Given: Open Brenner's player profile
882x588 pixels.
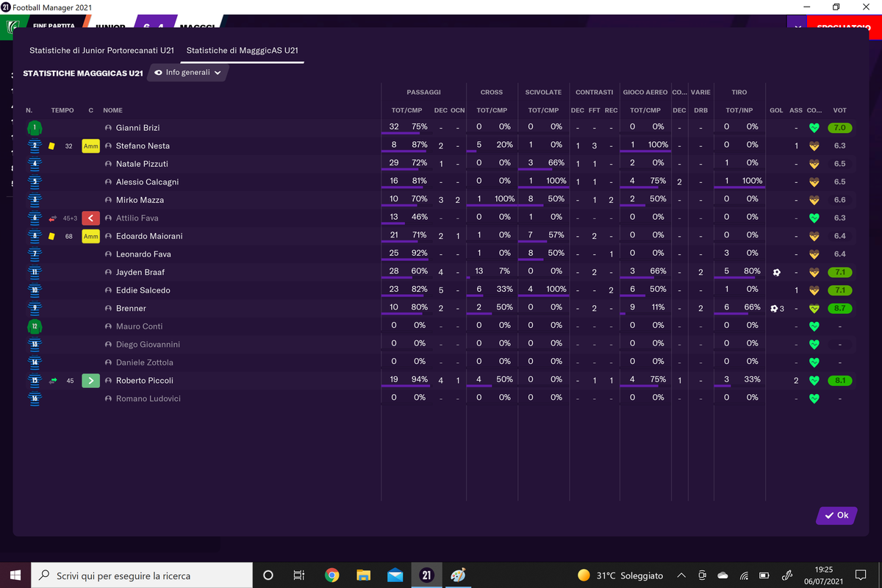Looking at the screenshot, I should (x=131, y=309).
